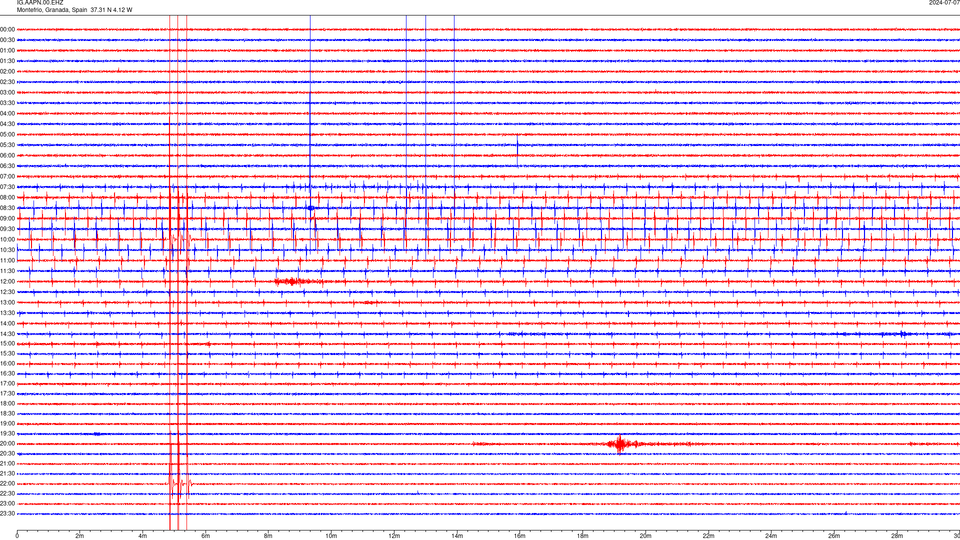Click the 10:00 trace label

[7, 239]
